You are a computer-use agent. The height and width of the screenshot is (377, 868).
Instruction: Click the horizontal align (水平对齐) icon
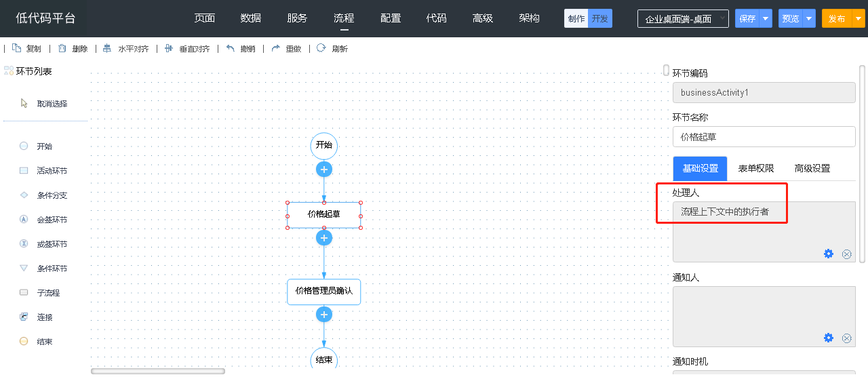tap(107, 48)
